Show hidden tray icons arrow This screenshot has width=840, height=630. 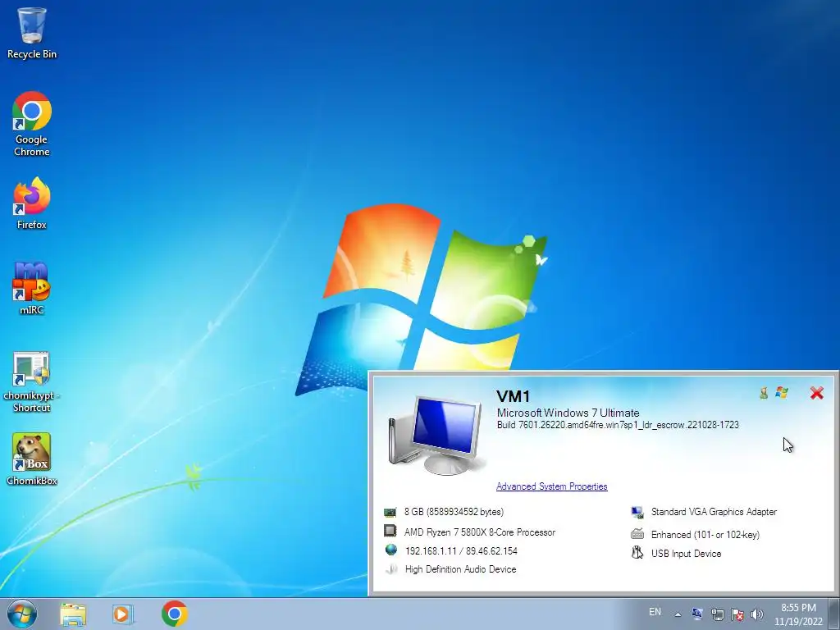(x=678, y=614)
